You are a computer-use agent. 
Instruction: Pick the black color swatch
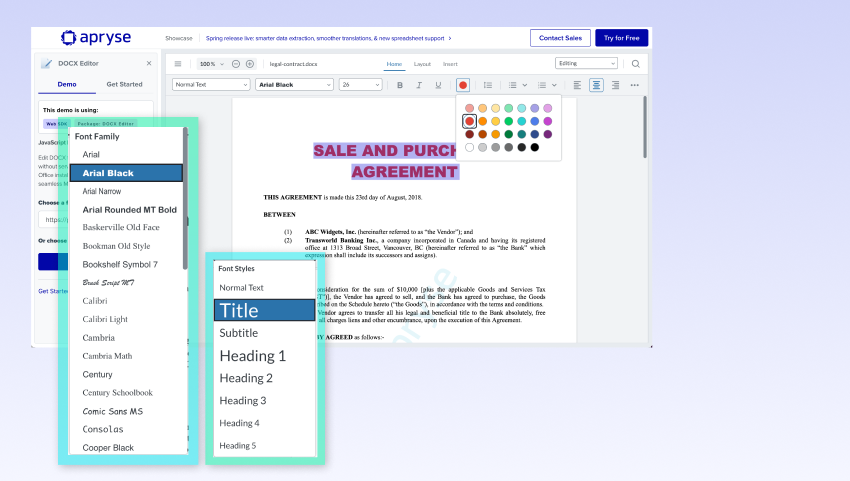535,147
